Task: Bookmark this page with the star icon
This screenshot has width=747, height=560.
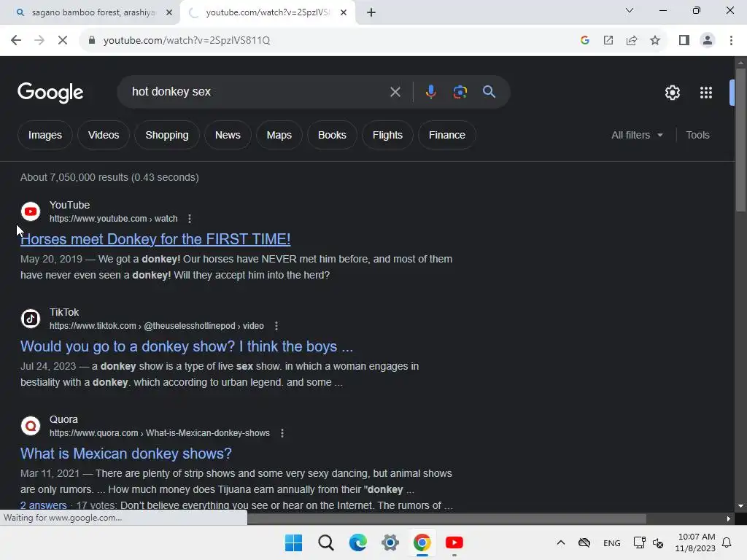Action: 655,41
